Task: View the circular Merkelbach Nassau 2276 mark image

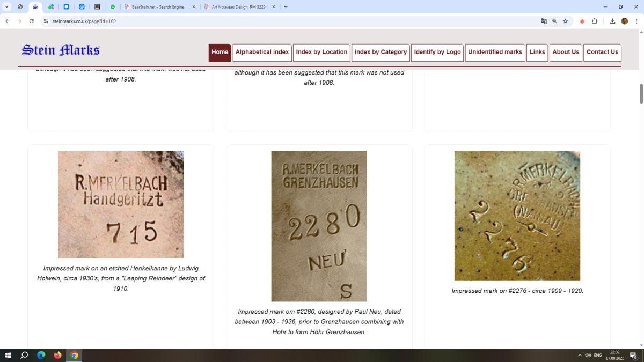Action: pos(517,216)
